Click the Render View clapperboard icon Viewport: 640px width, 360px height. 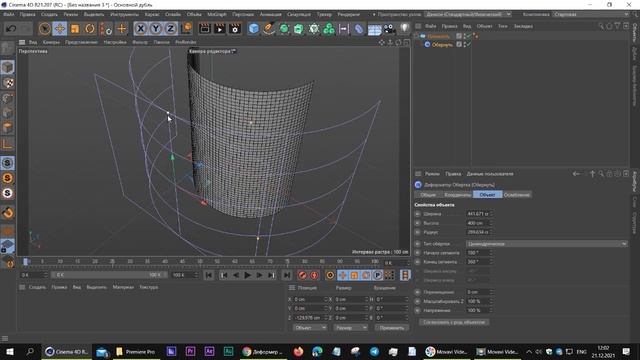point(204,29)
